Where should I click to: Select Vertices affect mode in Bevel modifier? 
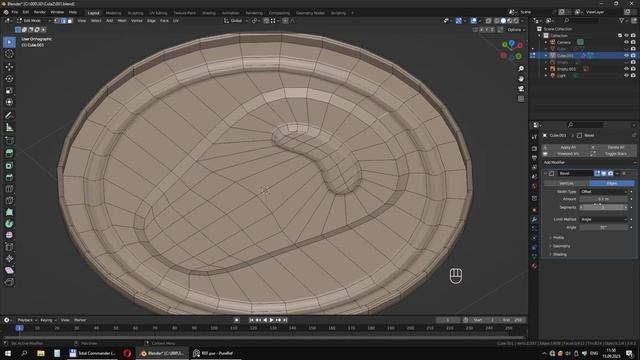click(x=566, y=183)
